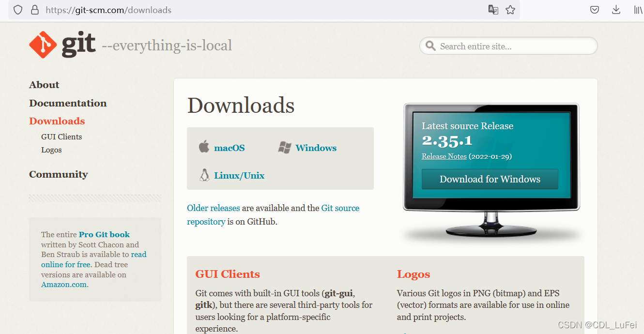This screenshot has width=644, height=334.
Task: Click the git wordmark text logo
Action: pyautogui.click(x=79, y=45)
